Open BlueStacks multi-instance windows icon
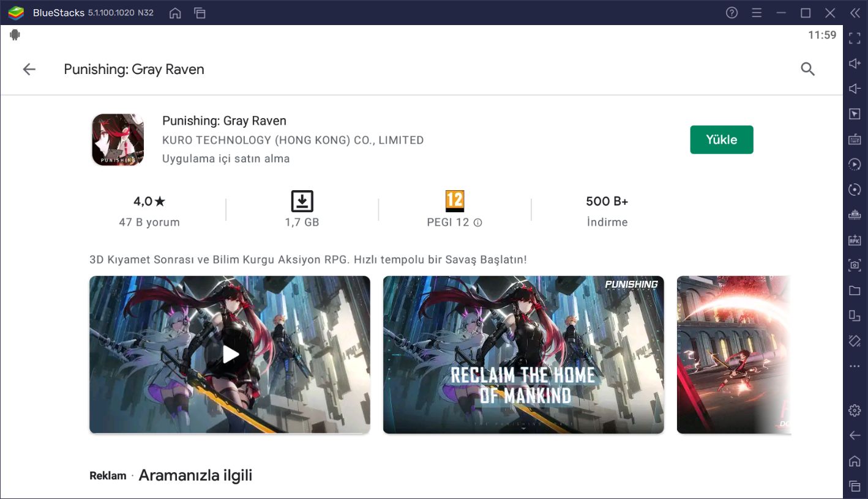The image size is (868, 499). pos(200,13)
